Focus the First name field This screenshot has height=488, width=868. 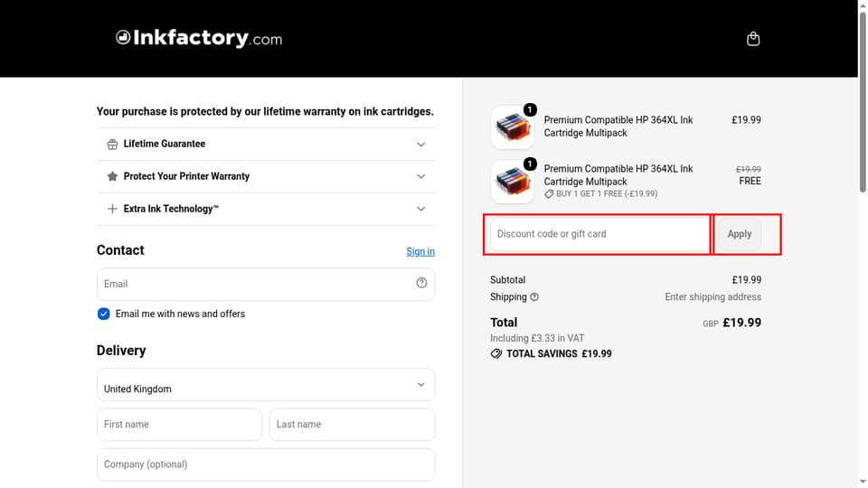179,425
